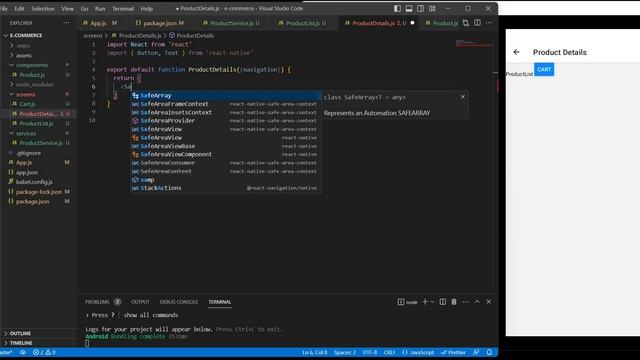This screenshot has width=640, height=360.
Task: Go to line via Ln 6 indicator
Action: click(x=315, y=352)
